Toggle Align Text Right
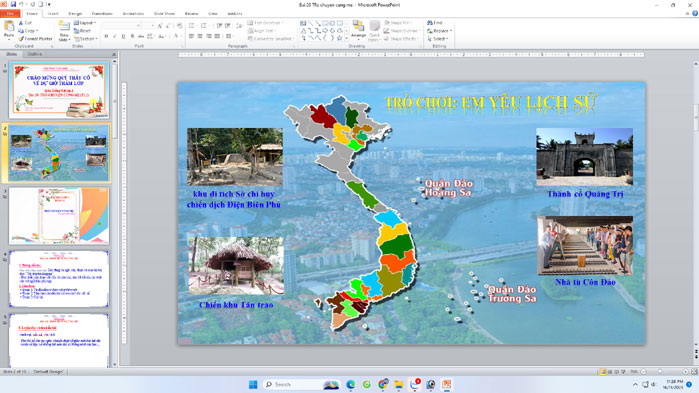The width and height of the screenshot is (699, 393). [x=209, y=36]
